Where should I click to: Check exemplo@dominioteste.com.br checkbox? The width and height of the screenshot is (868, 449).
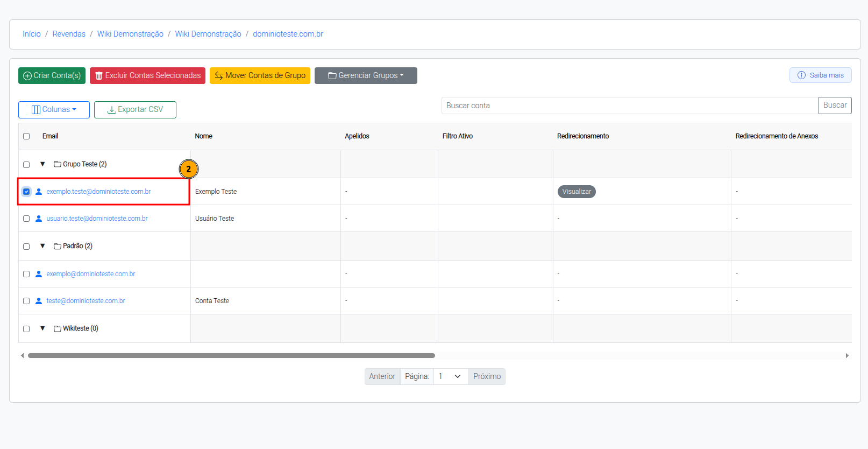point(26,274)
